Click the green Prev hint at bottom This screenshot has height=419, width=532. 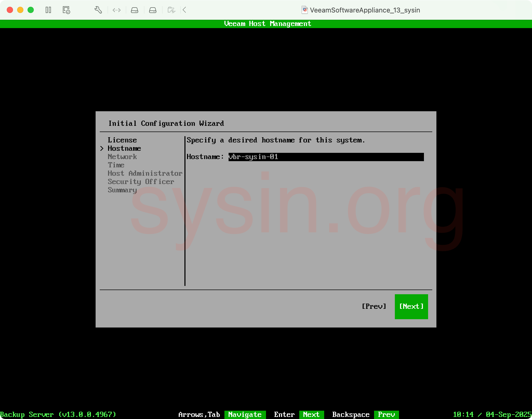[386, 414]
